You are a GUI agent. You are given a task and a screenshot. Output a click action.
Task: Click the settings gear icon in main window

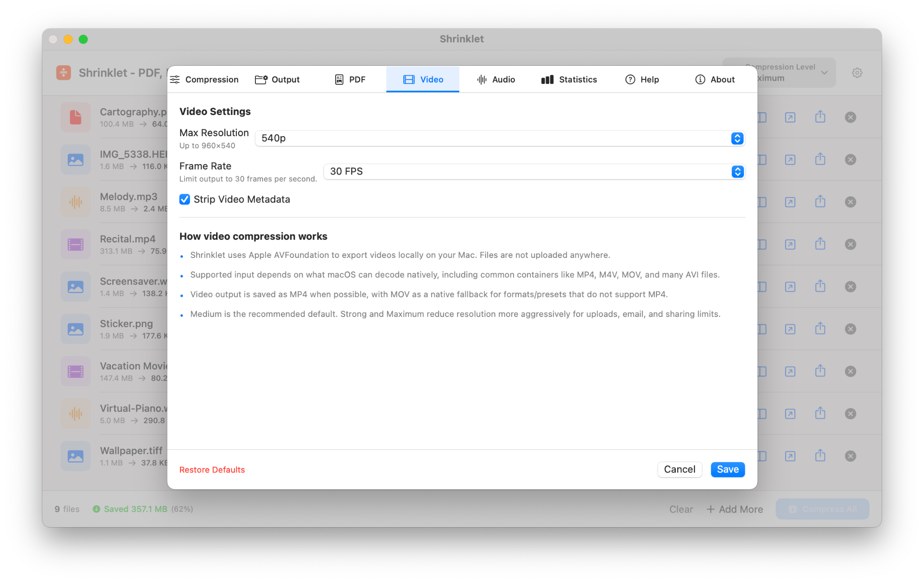tap(857, 73)
